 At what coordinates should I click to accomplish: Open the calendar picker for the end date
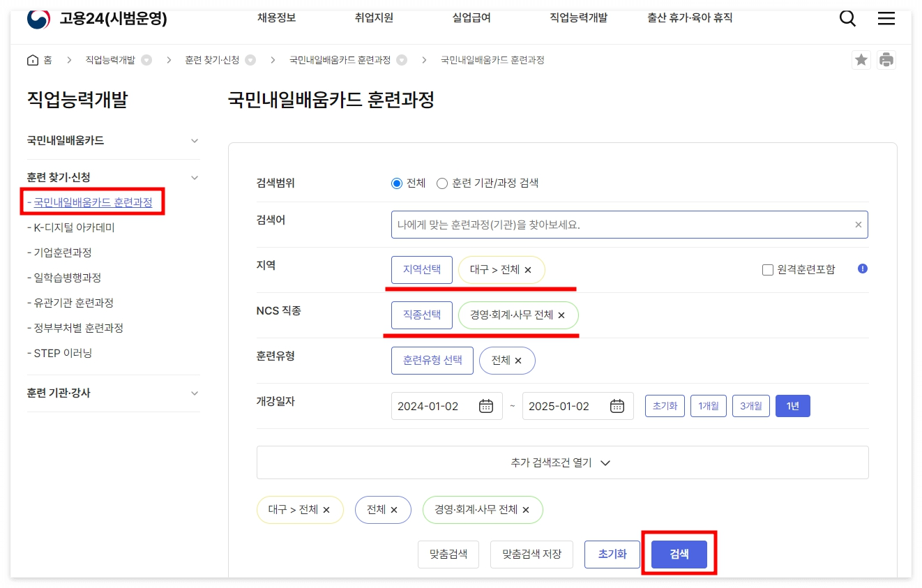tap(617, 405)
